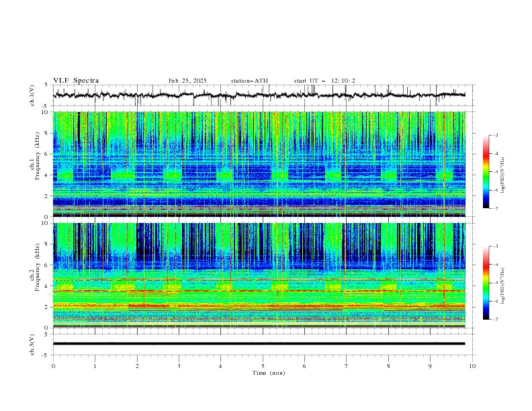Screen dimensions: 532x411
Task: Click the ch.2 spectrogram colorbar
Action: click(486, 283)
